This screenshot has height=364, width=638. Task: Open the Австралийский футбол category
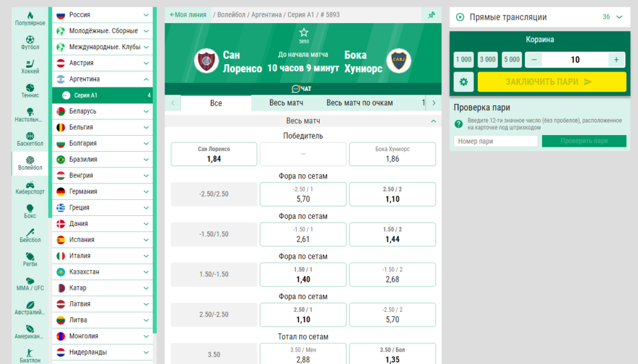[x=30, y=307]
